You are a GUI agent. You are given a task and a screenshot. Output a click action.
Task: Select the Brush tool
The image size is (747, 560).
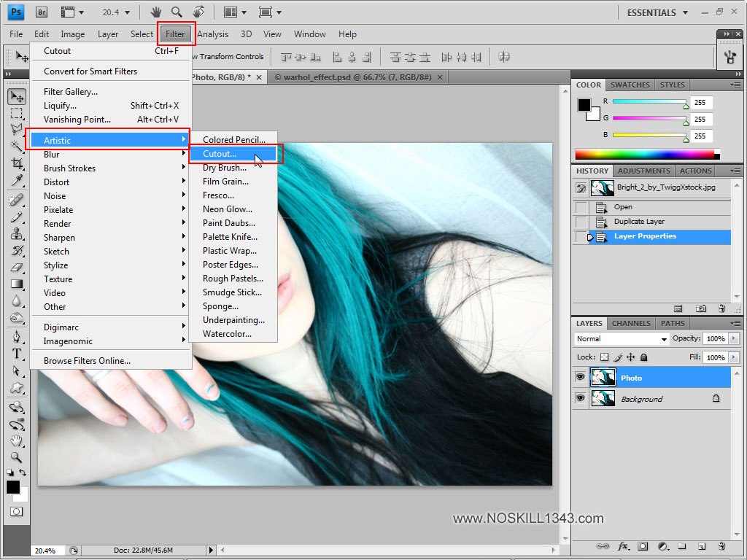click(18, 217)
